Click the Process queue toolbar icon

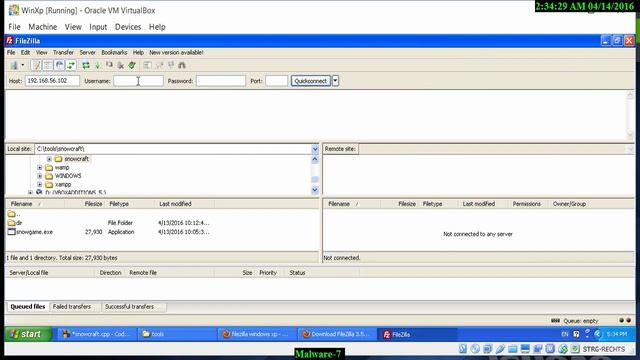[98, 65]
